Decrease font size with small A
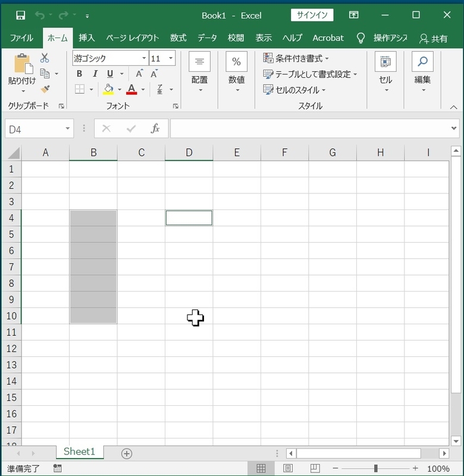 pyautogui.click(x=154, y=74)
